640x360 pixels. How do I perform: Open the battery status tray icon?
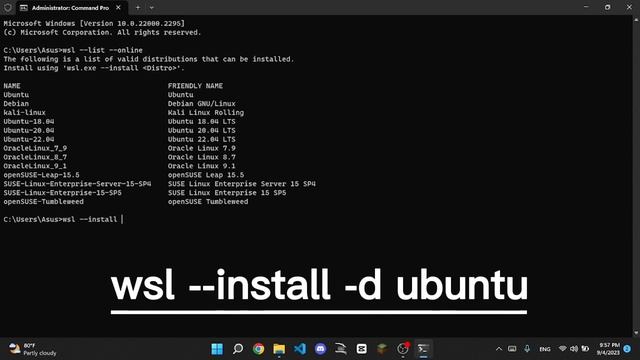pos(585,349)
